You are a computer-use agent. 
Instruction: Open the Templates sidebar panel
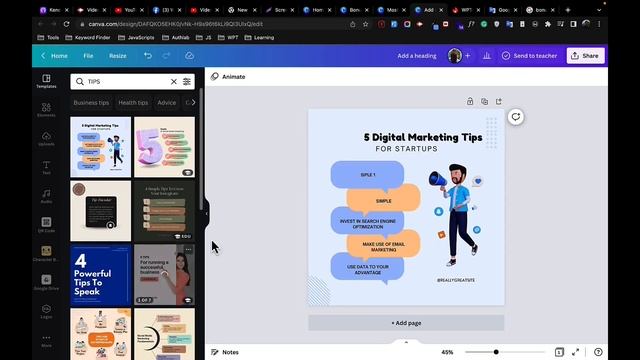pyautogui.click(x=46, y=81)
